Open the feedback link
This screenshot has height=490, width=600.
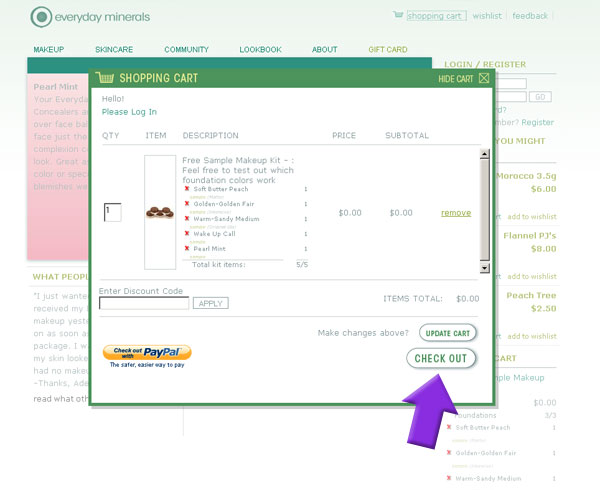(x=530, y=16)
